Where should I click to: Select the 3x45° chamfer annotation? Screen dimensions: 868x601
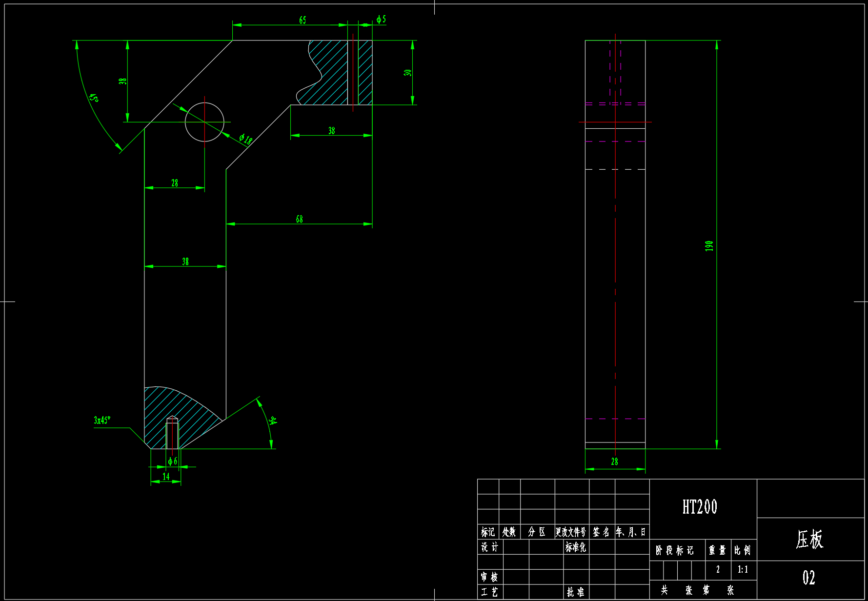point(102,420)
